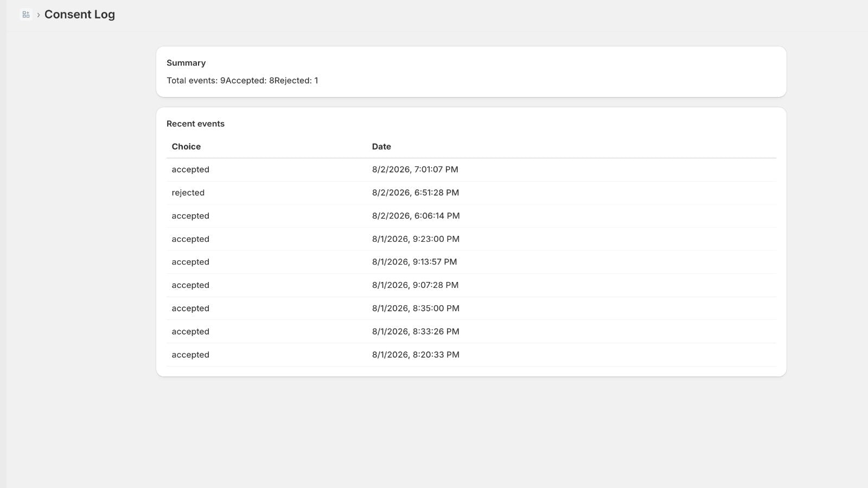Click the date 8/1/2026, 9:23:00 PM

416,239
